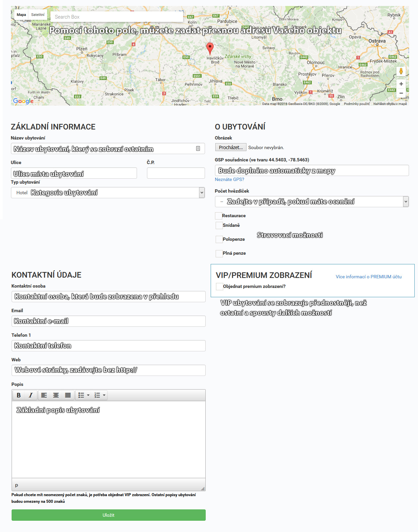Grab the editor resize handle corner

coord(203,488)
